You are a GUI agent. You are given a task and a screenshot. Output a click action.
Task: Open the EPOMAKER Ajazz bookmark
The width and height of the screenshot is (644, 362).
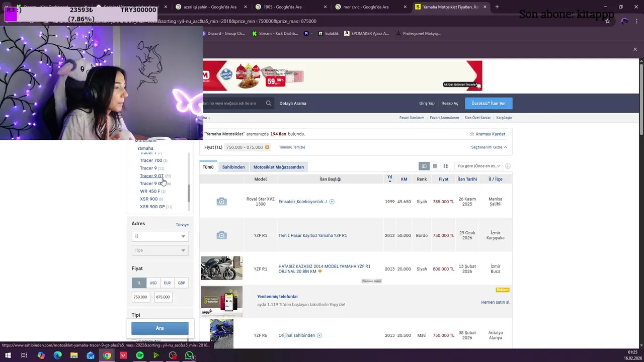tap(366, 34)
